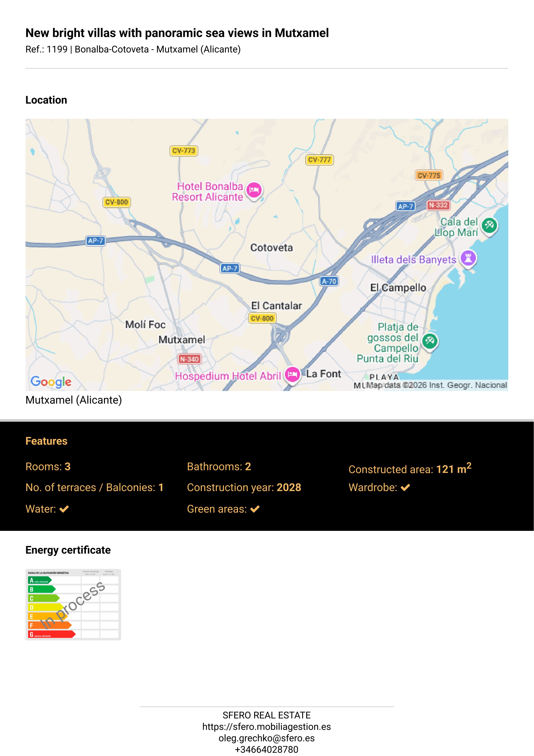Click the Hospedium Hotel Abril hotel pin
The width and height of the screenshot is (534, 756).
point(292,374)
